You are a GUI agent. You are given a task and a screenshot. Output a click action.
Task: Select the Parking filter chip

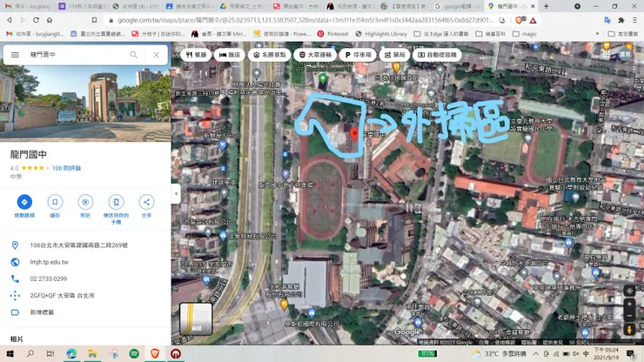point(358,55)
